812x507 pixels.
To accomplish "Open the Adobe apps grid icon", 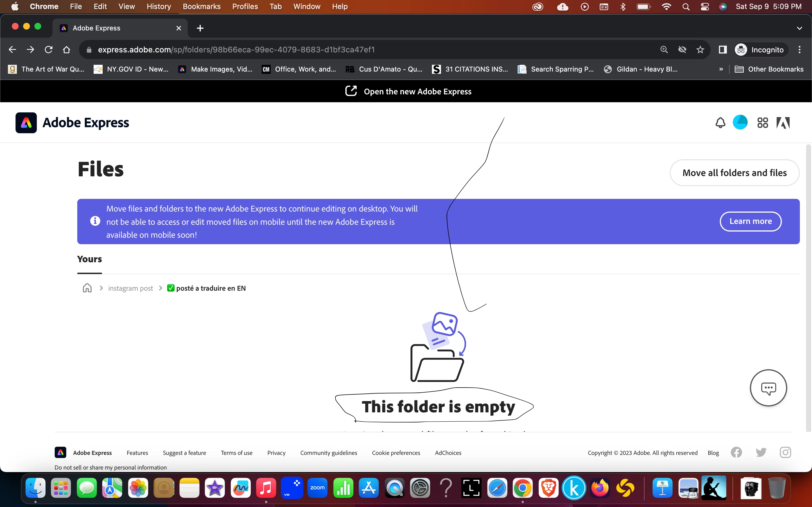I will tap(762, 123).
